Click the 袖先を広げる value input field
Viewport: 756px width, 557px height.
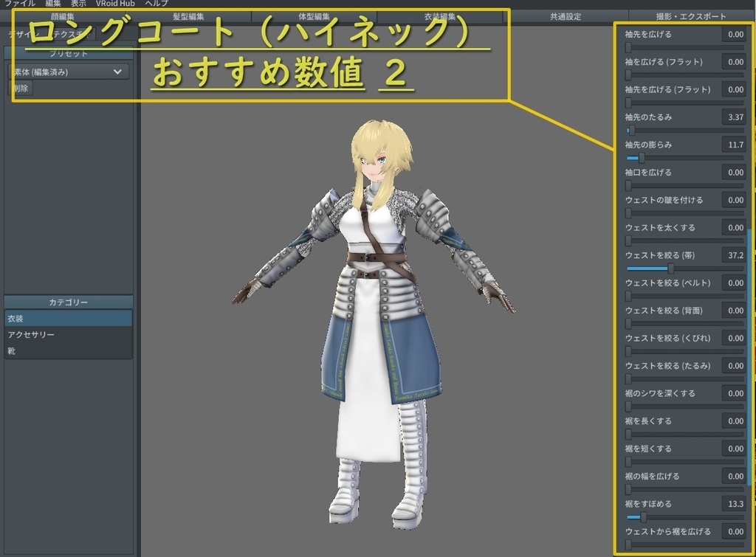click(x=735, y=33)
